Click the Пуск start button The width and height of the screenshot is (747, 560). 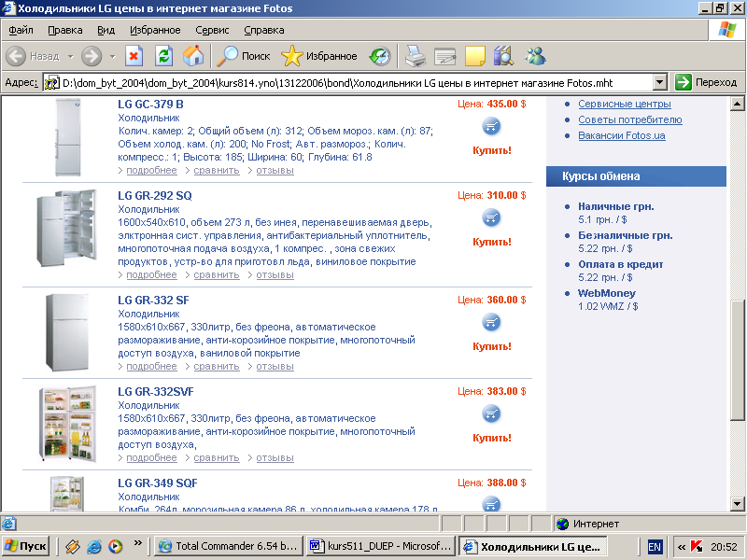tap(26, 546)
